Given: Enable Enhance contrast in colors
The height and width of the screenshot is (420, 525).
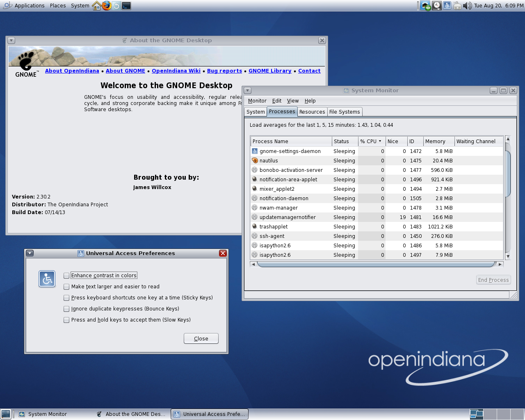Looking at the screenshot, I should coord(66,276).
